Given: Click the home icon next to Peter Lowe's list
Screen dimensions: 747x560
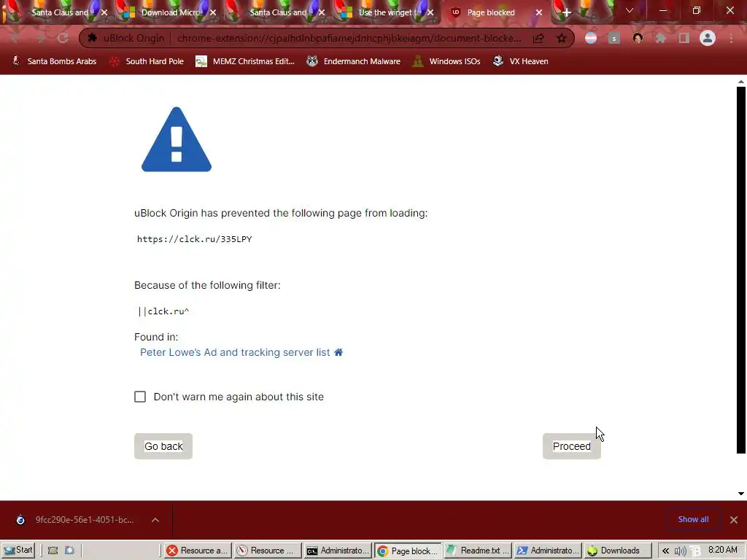Looking at the screenshot, I should [338, 352].
